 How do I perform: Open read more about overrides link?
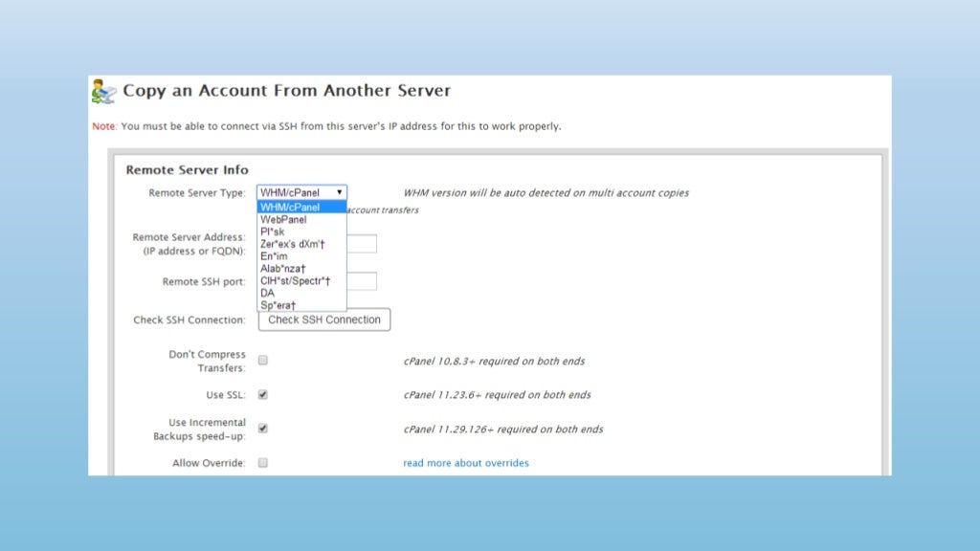pos(466,463)
